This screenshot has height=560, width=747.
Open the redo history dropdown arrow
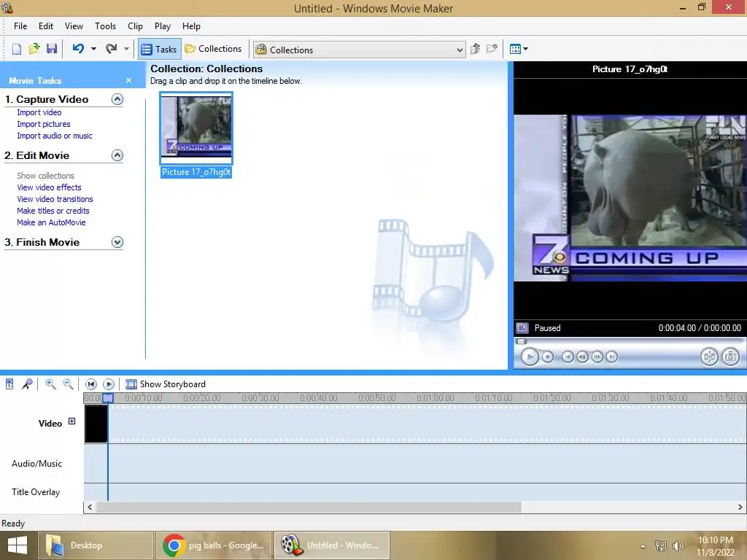pos(126,49)
